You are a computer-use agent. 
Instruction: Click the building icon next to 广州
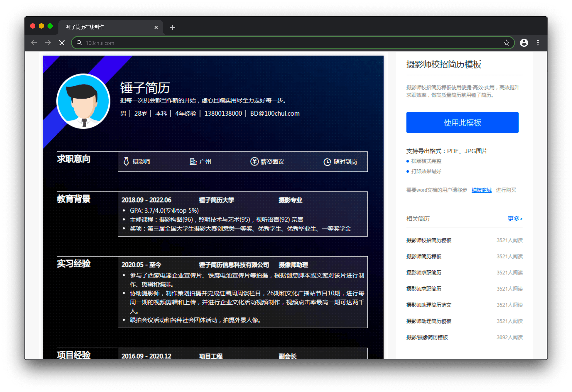click(x=193, y=162)
